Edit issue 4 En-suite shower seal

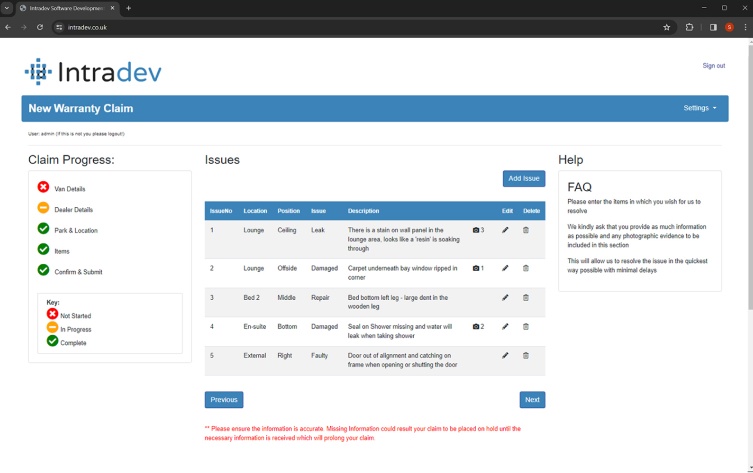(505, 326)
